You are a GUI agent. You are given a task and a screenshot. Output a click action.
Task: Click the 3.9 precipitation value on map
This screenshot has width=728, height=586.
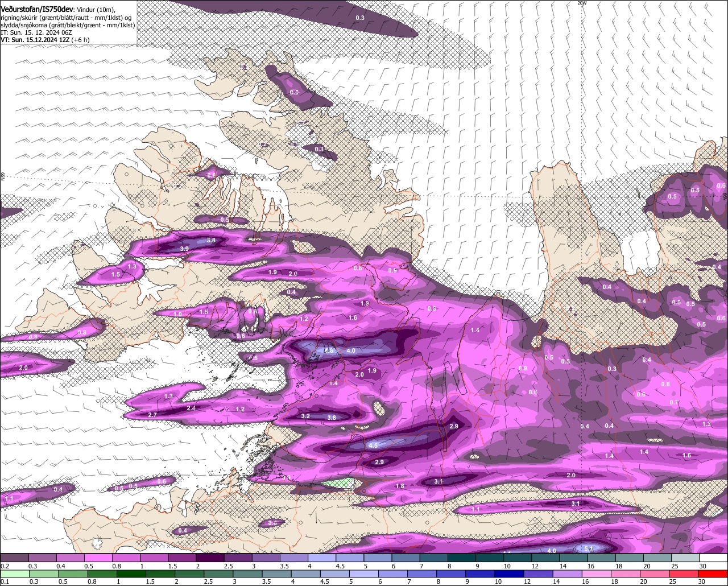[x=184, y=249]
